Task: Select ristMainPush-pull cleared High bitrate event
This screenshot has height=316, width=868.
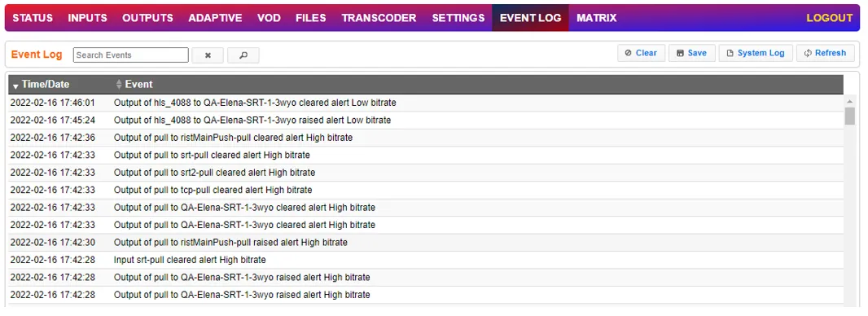Action: 233,138
